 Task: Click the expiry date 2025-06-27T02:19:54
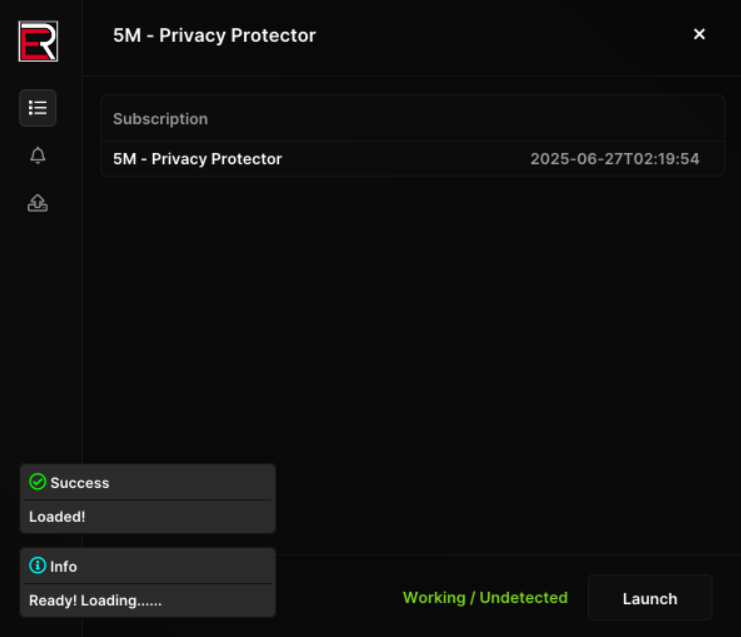tap(614, 159)
